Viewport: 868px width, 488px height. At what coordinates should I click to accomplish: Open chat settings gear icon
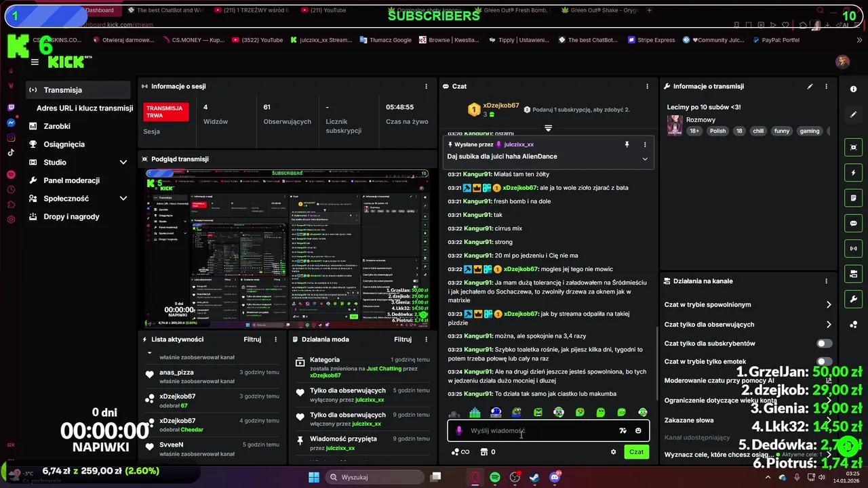pos(614,452)
